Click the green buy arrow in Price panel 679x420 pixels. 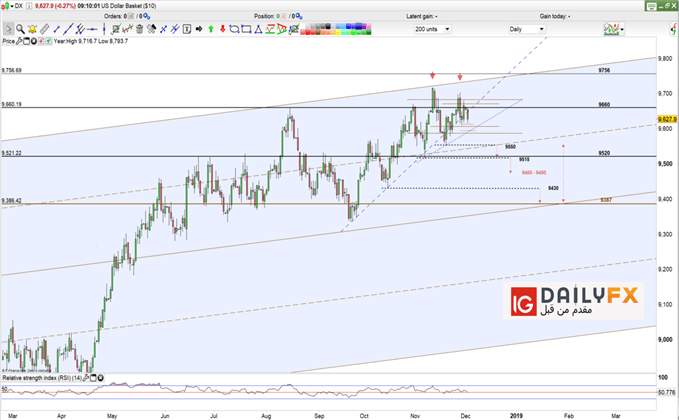tap(48, 41)
